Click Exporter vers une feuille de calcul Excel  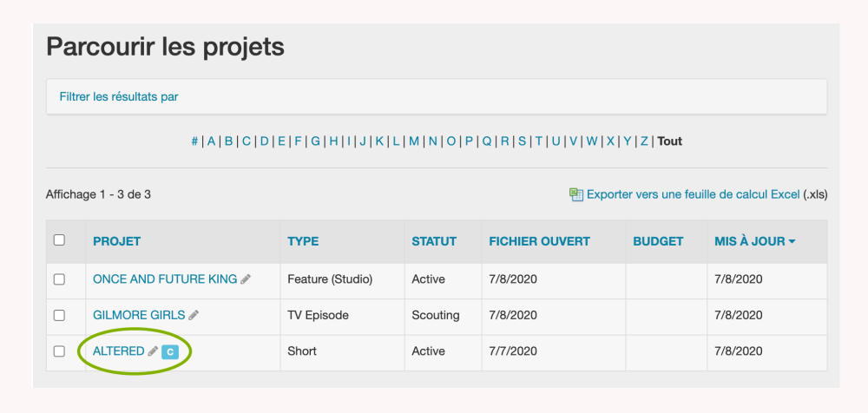point(693,194)
